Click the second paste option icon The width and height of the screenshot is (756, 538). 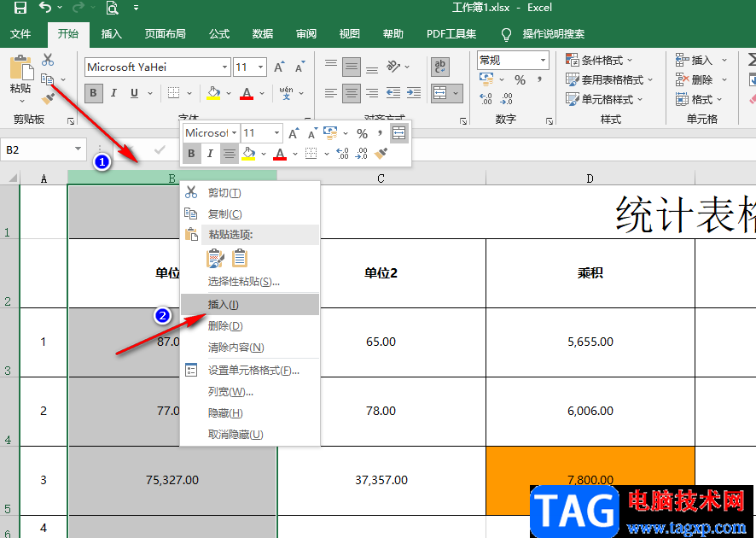[x=240, y=258]
